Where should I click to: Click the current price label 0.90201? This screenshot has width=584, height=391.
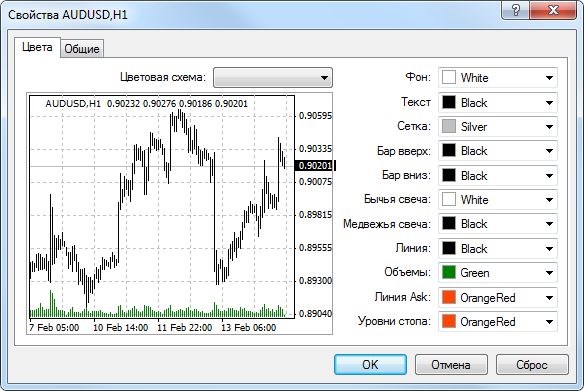pos(315,165)
